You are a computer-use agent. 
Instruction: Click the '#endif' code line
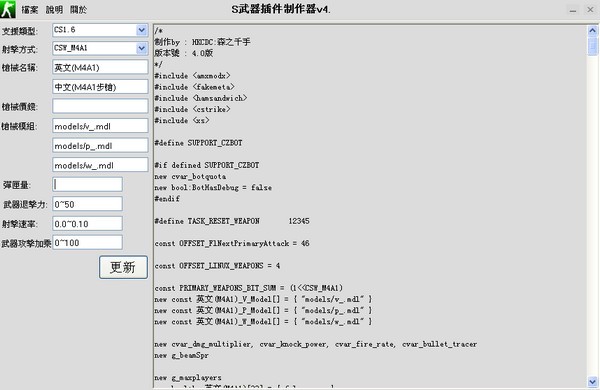click(167, 199)
